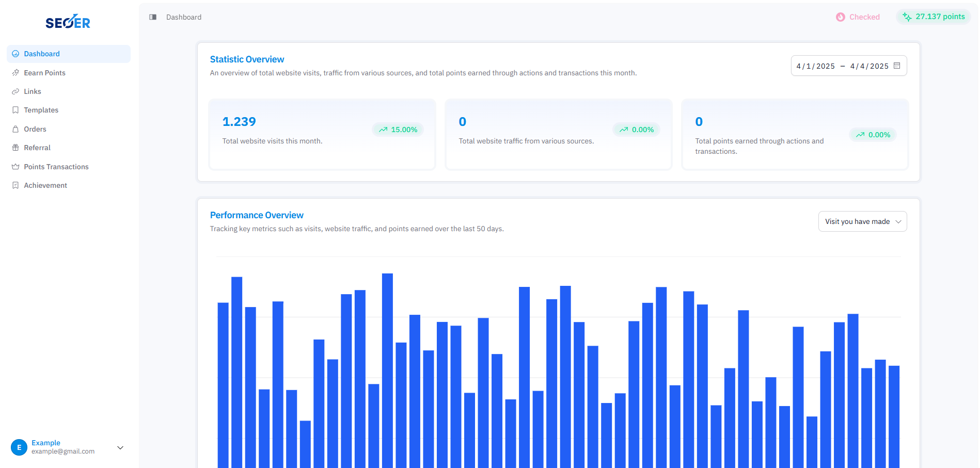Screen dimensions: 980x468
Task: Open the calendar icon in date range
Action: click(x=897, y=66)
